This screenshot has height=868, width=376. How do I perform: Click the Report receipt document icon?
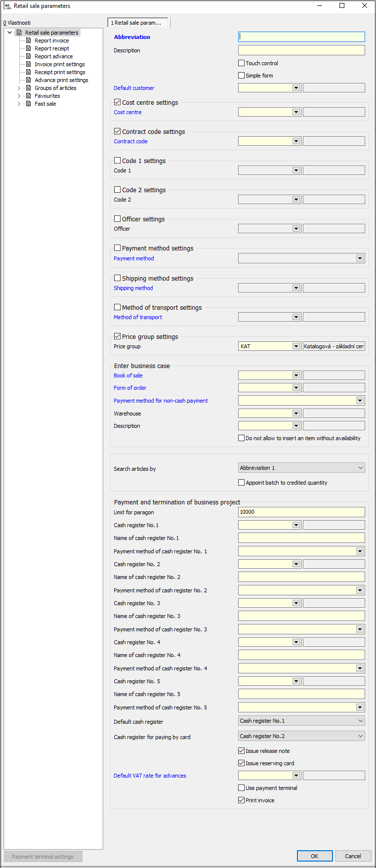[x=29, y=48]
